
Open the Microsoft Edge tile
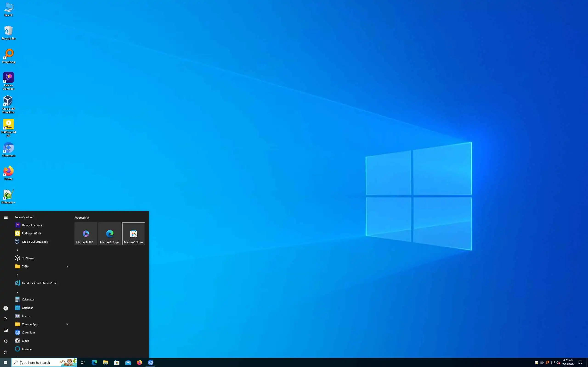click(x=110, y=234)
